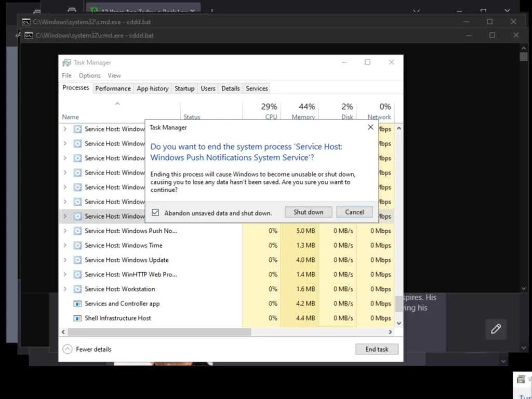The height and width of the screenshot is (399, 532).
Task: Click gear icon of Windows Update service
Action: (78, 260)
